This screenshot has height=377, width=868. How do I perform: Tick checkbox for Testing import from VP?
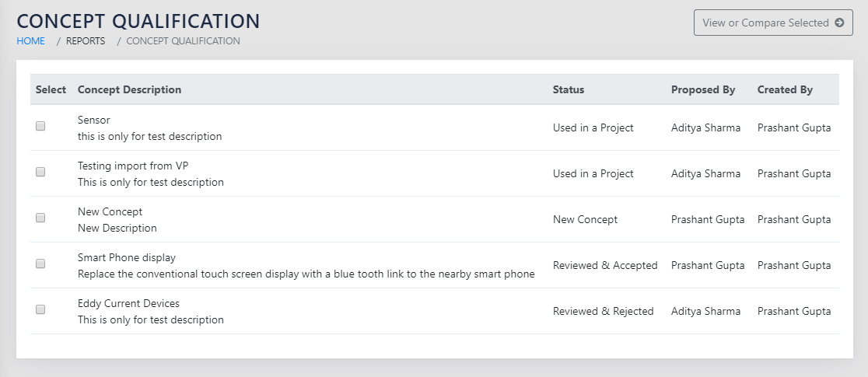pos(40,172)
